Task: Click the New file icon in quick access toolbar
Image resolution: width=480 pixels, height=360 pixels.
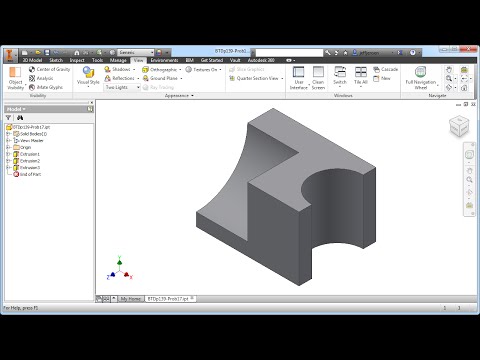Action: (25, 52)
